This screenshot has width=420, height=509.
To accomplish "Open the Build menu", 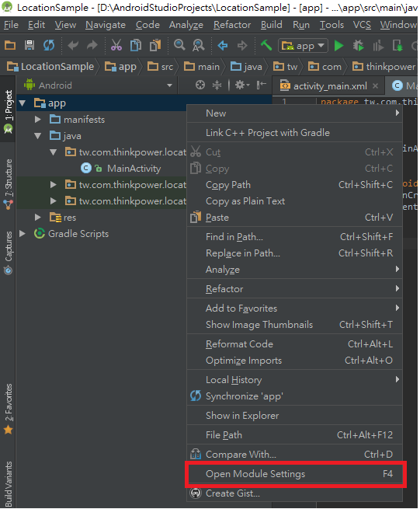I will (272, 25).
